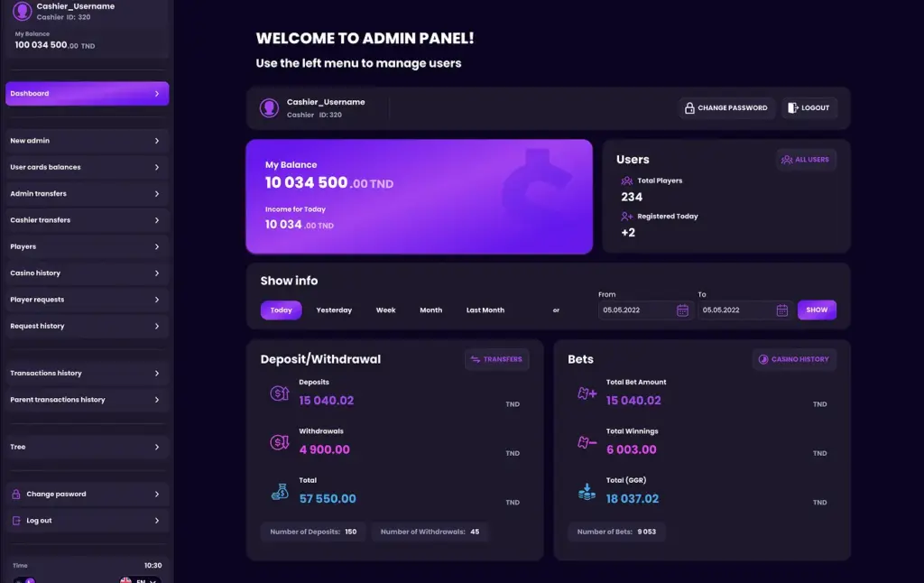Image resolution: width=924 pixels, height=583 pixels.
Task: Click the Withdrawals coin icon
Action: (x=280, y=442)
